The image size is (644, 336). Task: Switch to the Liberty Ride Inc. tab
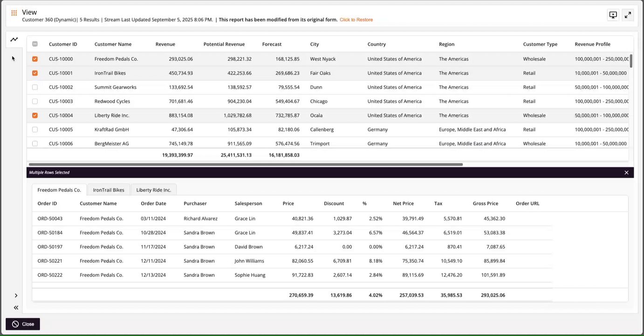pos(154,190)
